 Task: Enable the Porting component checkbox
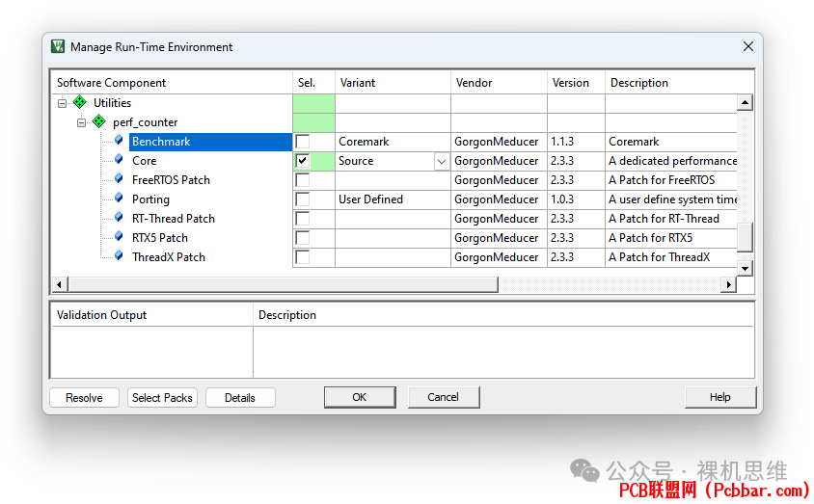pyautogui.click(x=302, y=199)
